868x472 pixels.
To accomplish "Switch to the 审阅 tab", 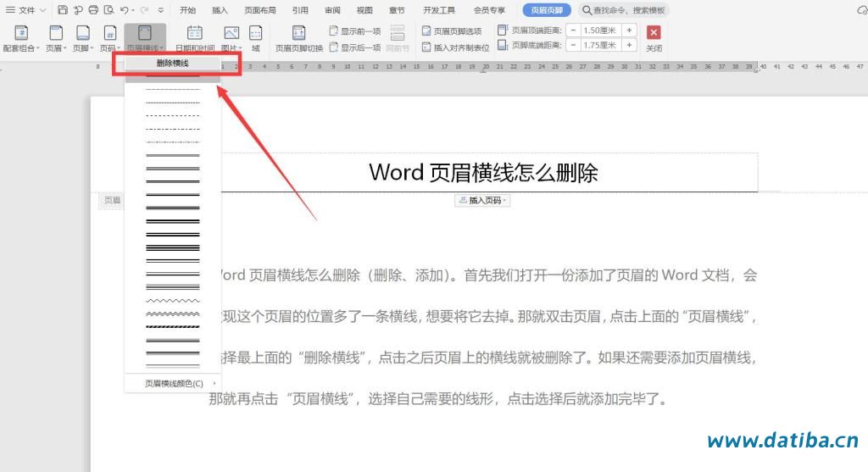I will point(332,10).
